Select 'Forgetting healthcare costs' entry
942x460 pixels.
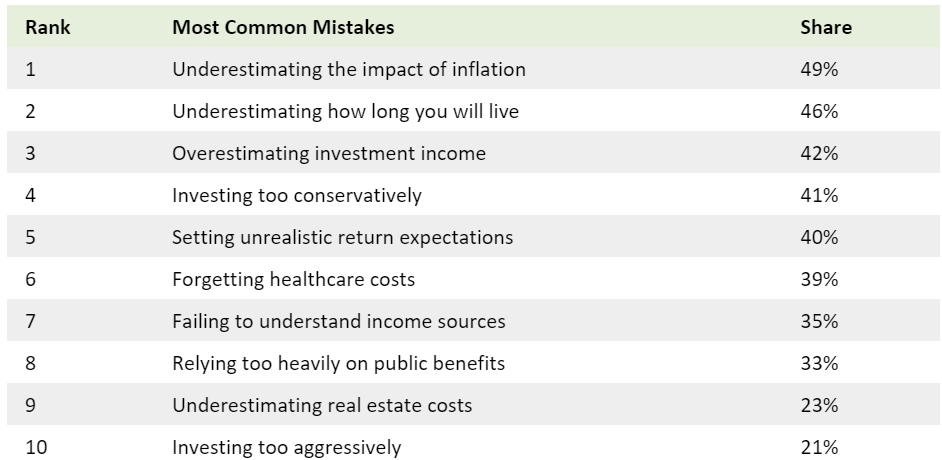coord(293,280)
